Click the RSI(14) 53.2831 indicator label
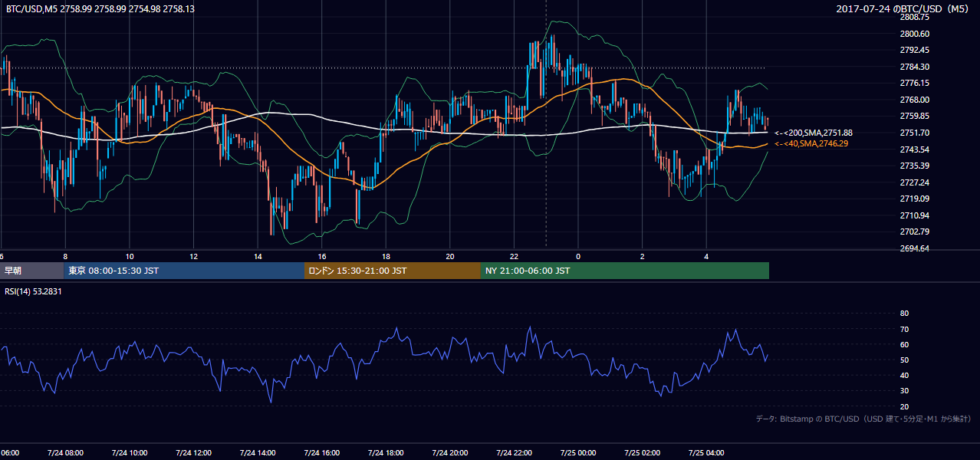 pyautogui.click(x=34, y=291)
